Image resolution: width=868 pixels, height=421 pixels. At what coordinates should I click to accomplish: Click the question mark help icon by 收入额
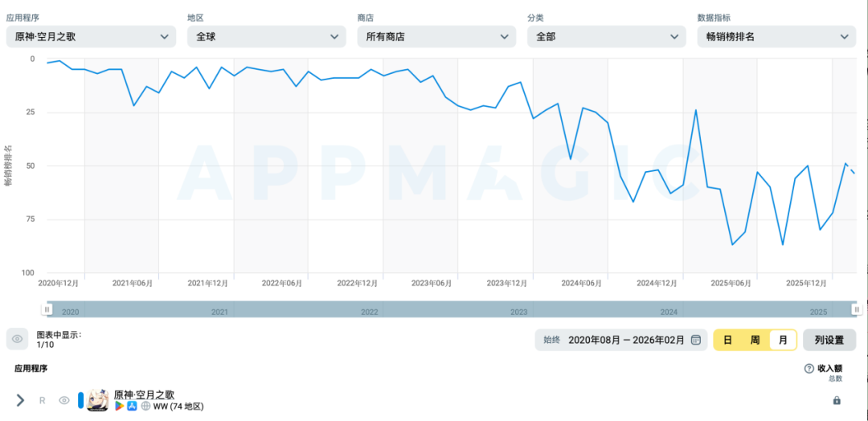pos(809,369)
